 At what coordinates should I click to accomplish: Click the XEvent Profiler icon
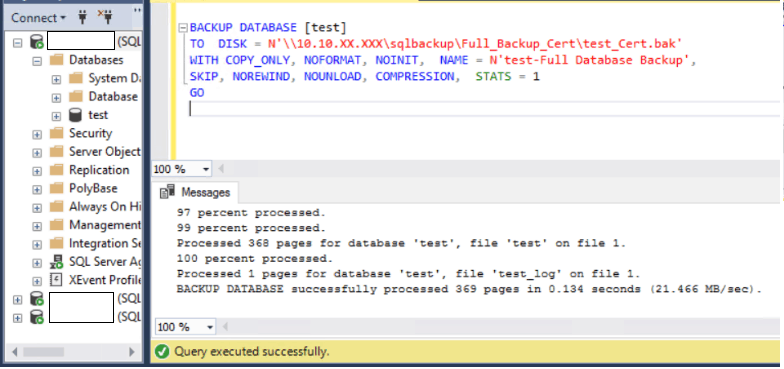click(56, 280)
